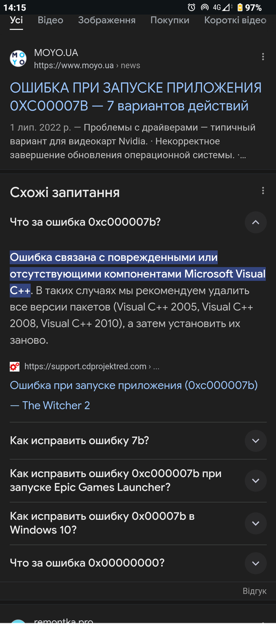Expand the 'Что за ошибка 0x00000000?' question
Viewport: 276px width, 644px height.
[256, 563]
